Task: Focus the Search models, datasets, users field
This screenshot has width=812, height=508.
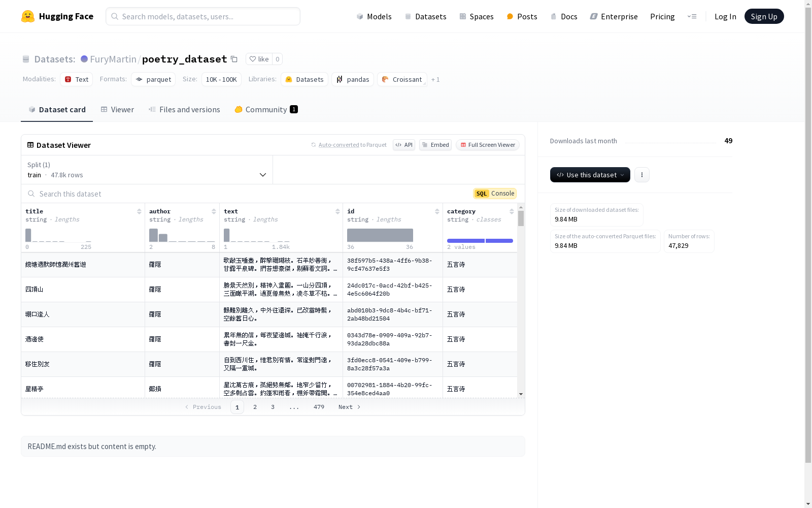Action: [x=203, y=16]
